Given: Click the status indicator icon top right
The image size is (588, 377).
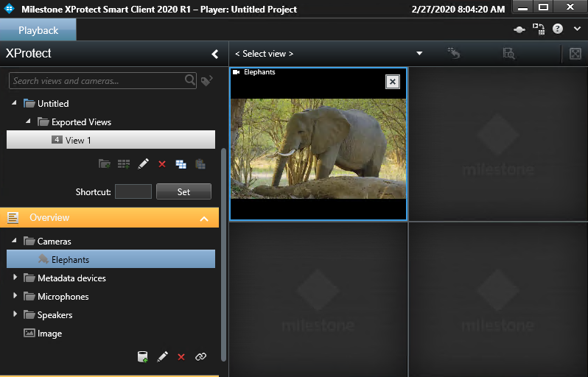Looking at the screenshot, I should 519,29.
